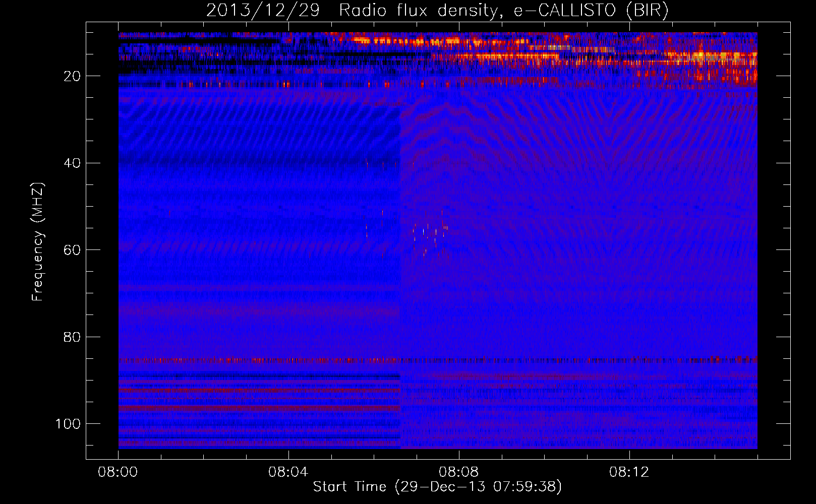Click the '20' frequency tick label
The image size is (816, 504).
point(73,76)
